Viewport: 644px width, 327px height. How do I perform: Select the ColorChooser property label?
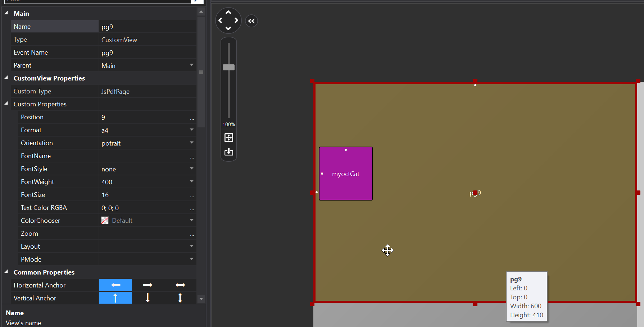40,221
